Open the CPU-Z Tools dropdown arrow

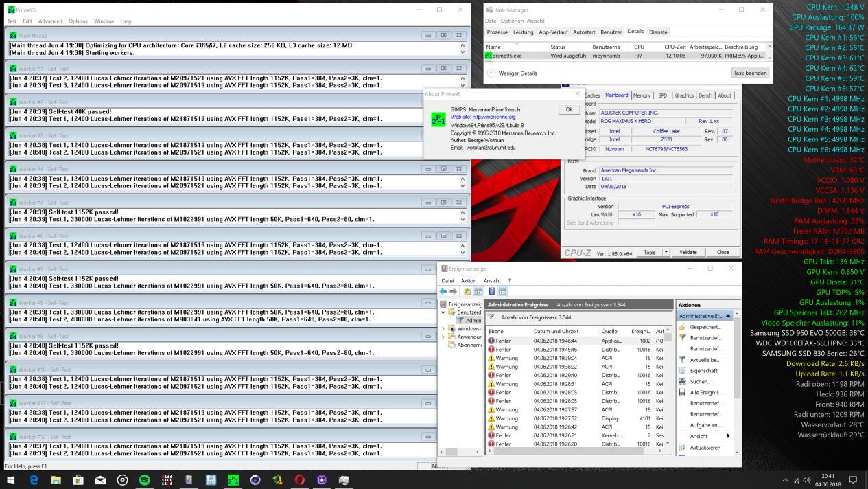click(x=666, y=252)
